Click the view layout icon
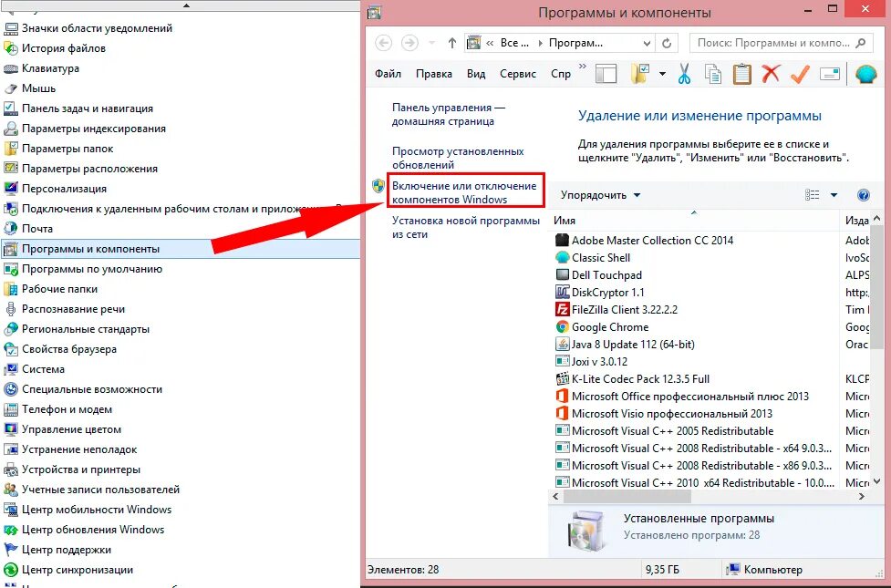This screenshot has width=891, height=588. coord(812,195)
